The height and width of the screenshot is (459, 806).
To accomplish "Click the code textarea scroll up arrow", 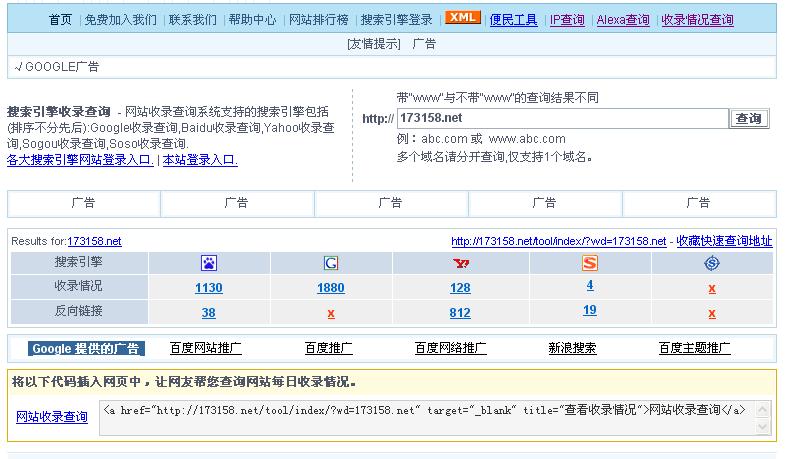I will [x=762, y=410].
